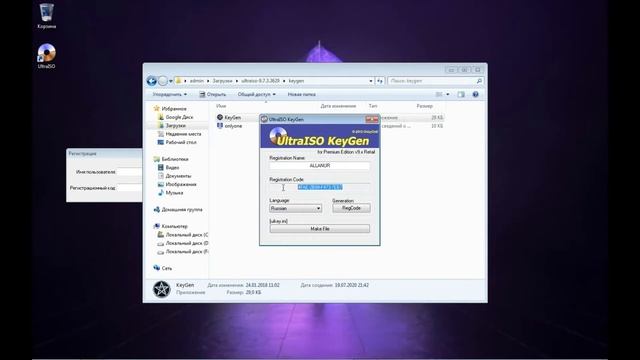The width and height of the screenshot is (640, 360).
Task: Launch the UltraISO desktop shortcut
Action: (x=47, y=56)
